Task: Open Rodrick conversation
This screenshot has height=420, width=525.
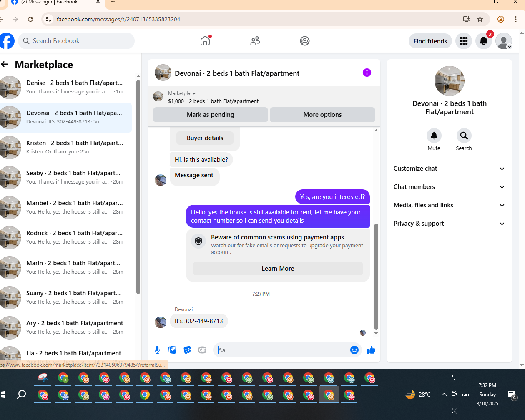Action: point(66,237)
